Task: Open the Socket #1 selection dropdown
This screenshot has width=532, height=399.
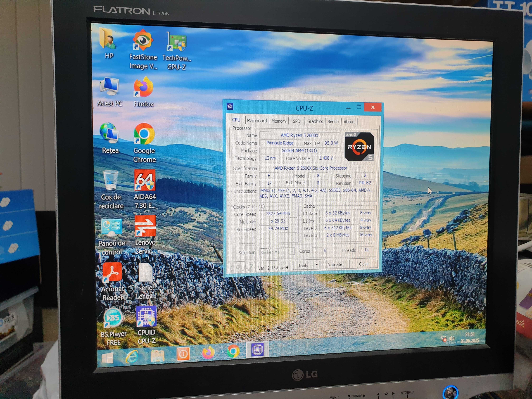Action: point(277,252)
